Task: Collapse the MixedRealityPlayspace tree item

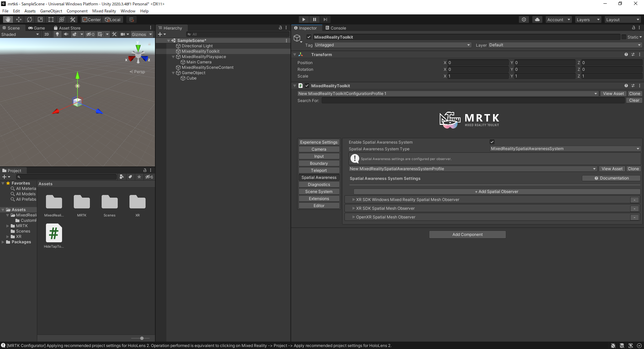Action: click(173, 57)
